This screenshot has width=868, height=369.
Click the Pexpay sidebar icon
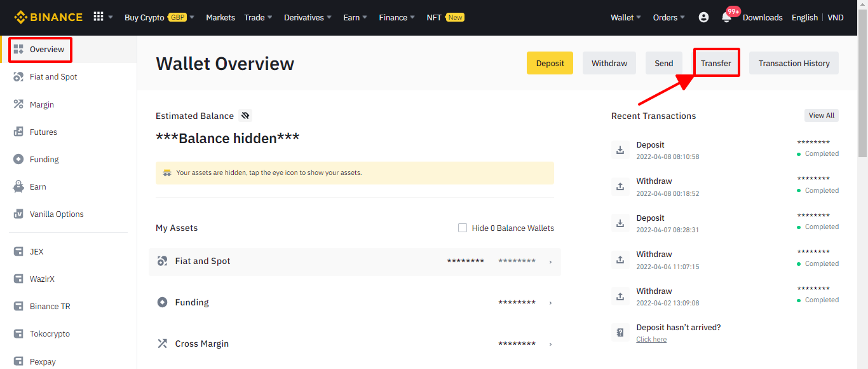[18, 361]
